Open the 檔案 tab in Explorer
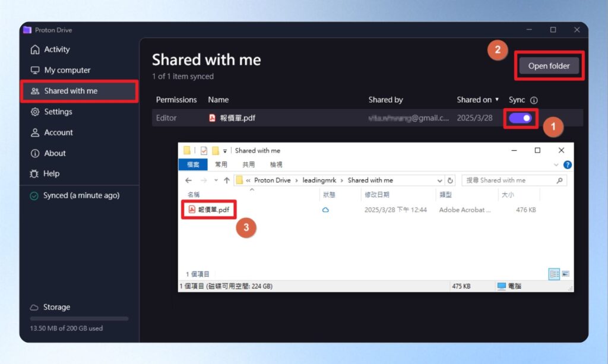The height and width of the screenshot is (364, 608). point(193,164)
